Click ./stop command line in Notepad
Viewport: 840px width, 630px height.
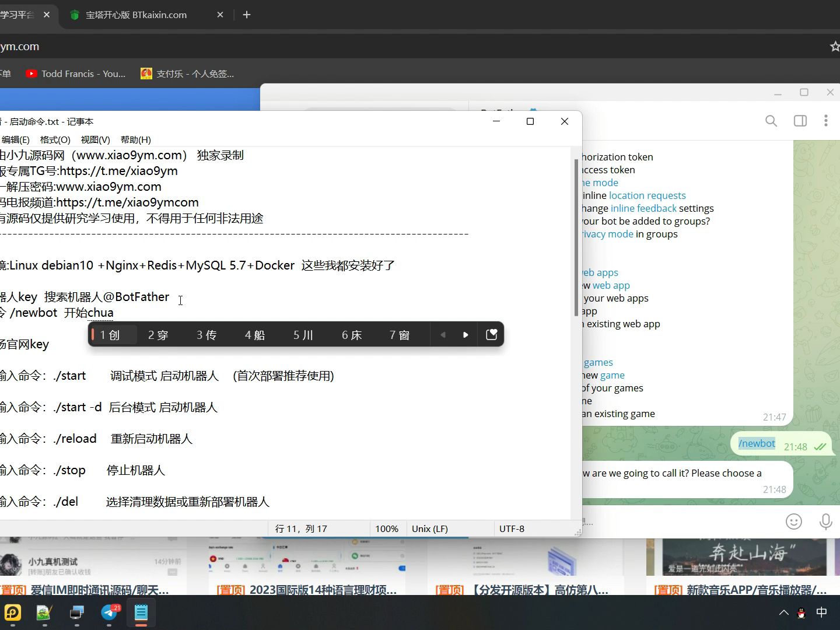[82, 470]
